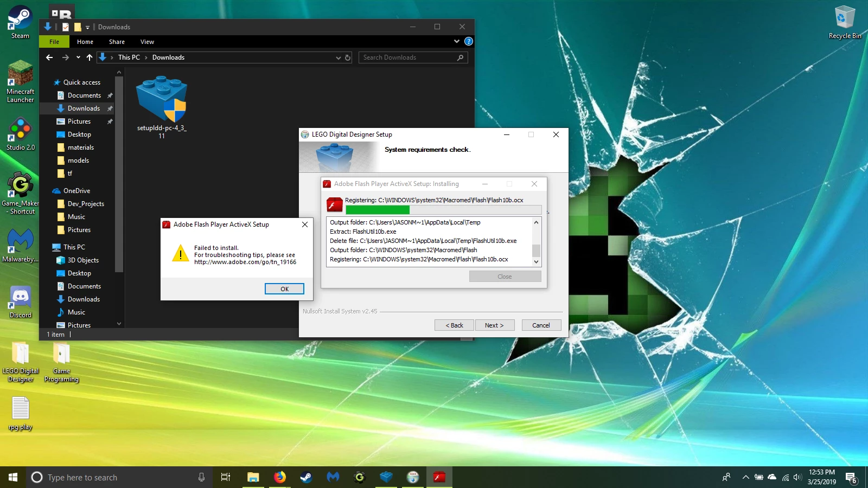This screenshot has height=488, width=868.
Task: Select Quick access in the navigation pane
Action: [x=81, y=82]
